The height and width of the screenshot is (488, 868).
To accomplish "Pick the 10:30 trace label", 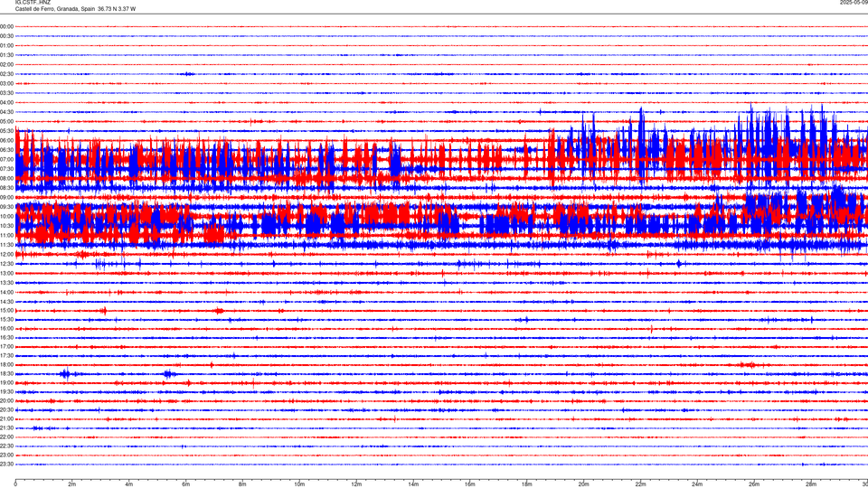I will [x=6, y=226].
